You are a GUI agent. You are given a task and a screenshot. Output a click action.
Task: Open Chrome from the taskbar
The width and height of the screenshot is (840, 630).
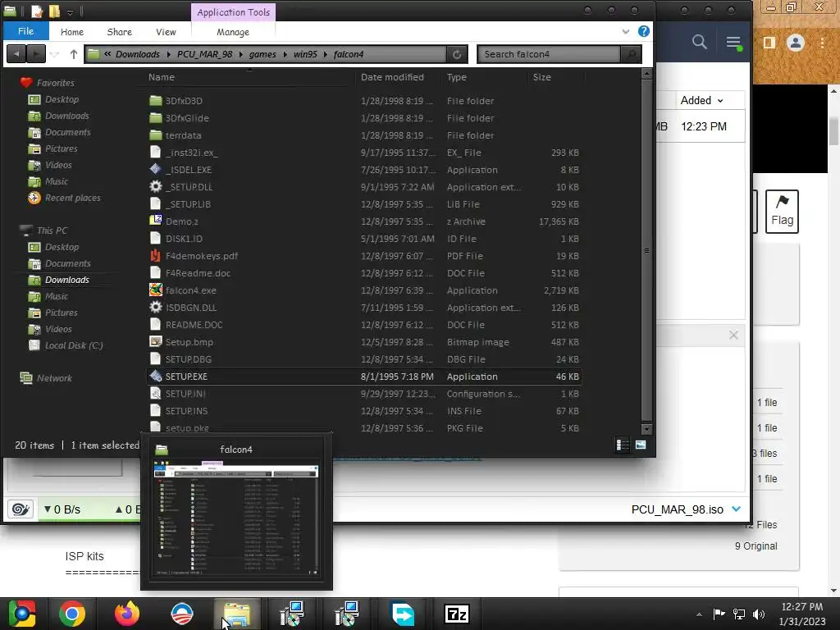[72, 614]
